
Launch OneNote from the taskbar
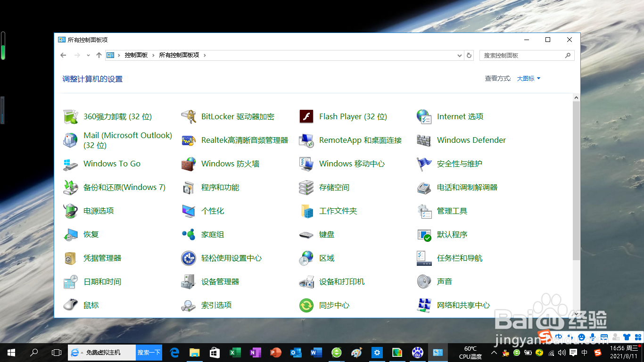click(x=256, y=352)
